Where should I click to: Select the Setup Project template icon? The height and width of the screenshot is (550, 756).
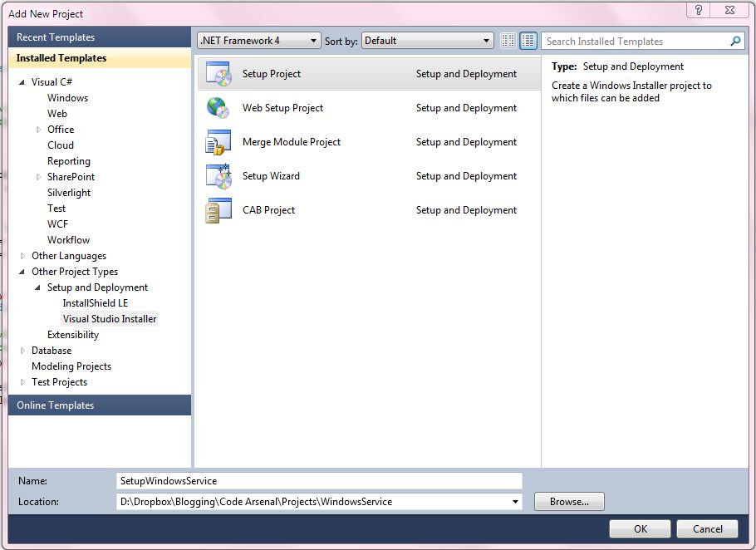pyautogui.click(x=218, y=73)
